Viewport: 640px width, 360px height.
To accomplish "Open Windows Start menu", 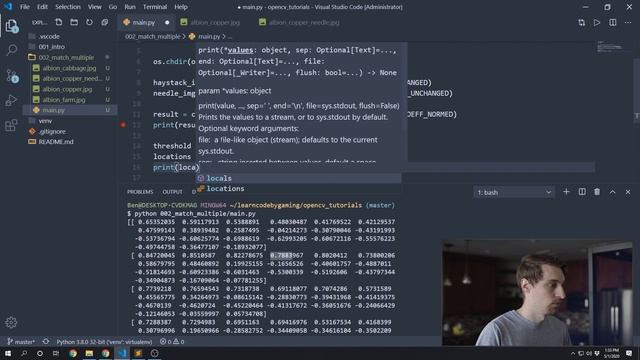I will click(x=8, y=353).
